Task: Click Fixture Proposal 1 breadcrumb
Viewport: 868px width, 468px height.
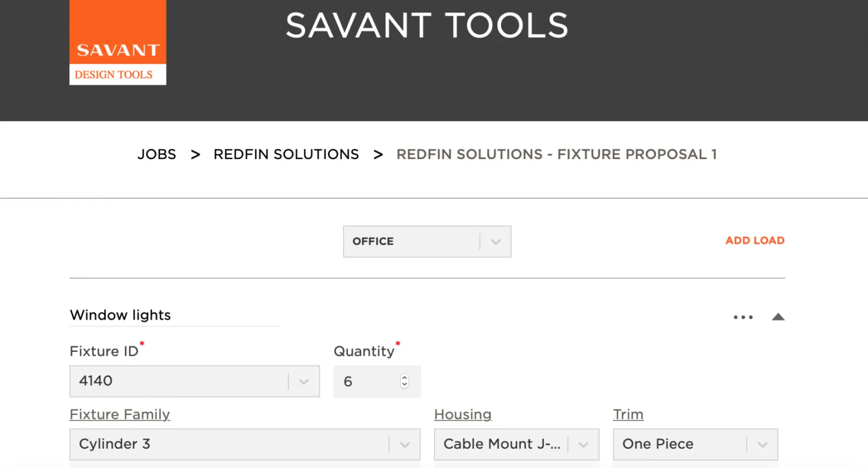Action: 557,154
